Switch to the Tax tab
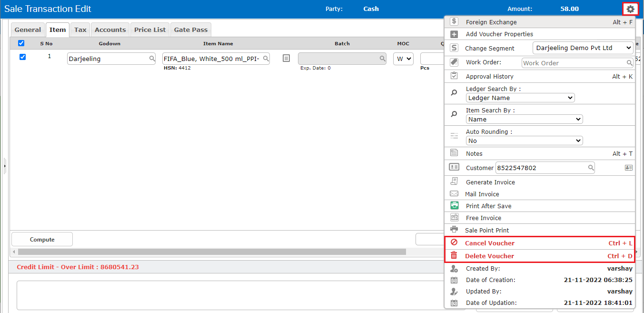The height and width of the screenshot is (313, 644). click(x=80, y=30)
